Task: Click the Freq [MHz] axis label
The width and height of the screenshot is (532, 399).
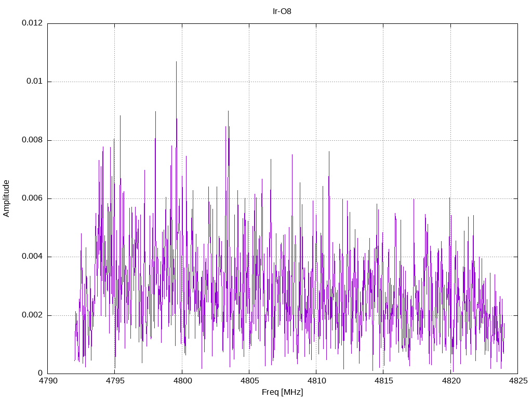Action: [x=282, y=392]
